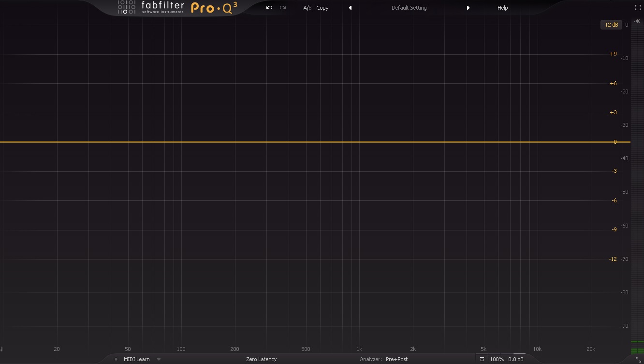Click the output options icon beside 100%
This screenshot has height=364, width=644.
click(x=482, y=359)
